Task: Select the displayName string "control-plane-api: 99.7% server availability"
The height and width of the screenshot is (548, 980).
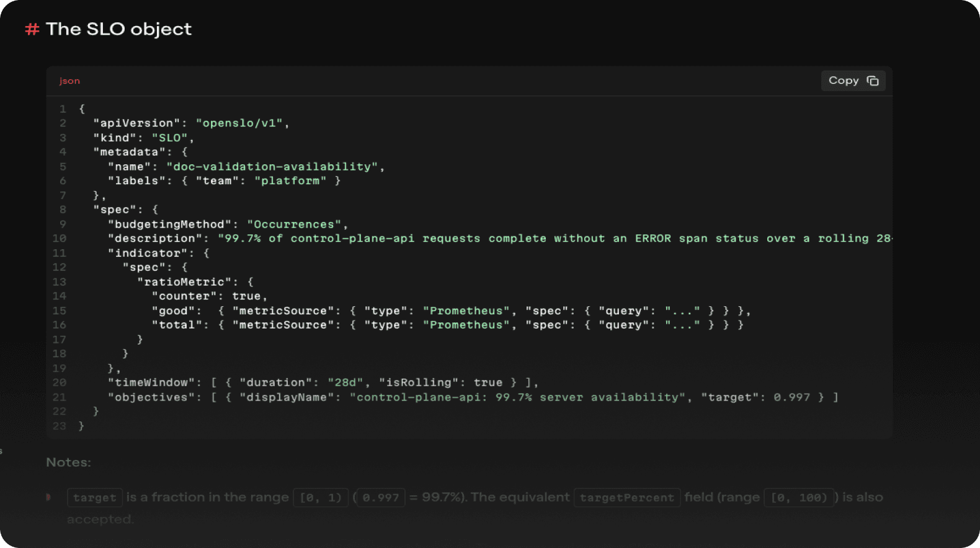Action: pyautogui.click(x=517, y=397)
